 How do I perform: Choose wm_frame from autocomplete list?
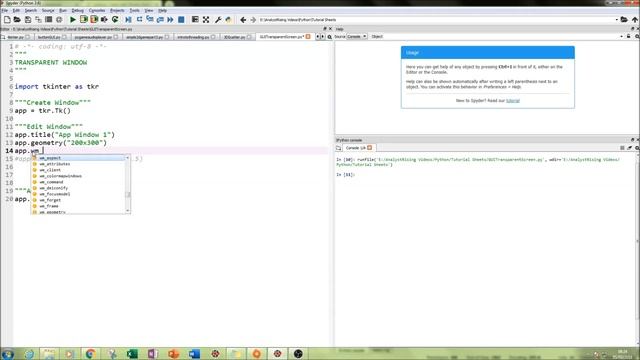pyautogui.click(x=79, y=206)
